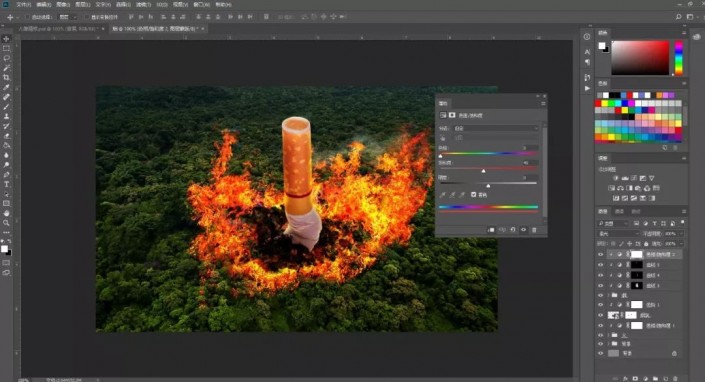Open the preset dropdown in Properties panel
The width and height of the screenshot is (705, 382).
(496, 128)
